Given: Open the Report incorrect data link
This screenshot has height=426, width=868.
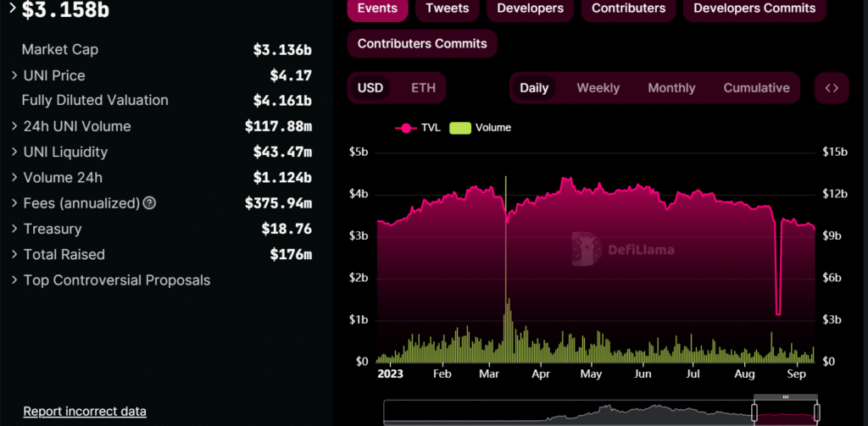Looking at the screenshot, I should click(85, 412).
